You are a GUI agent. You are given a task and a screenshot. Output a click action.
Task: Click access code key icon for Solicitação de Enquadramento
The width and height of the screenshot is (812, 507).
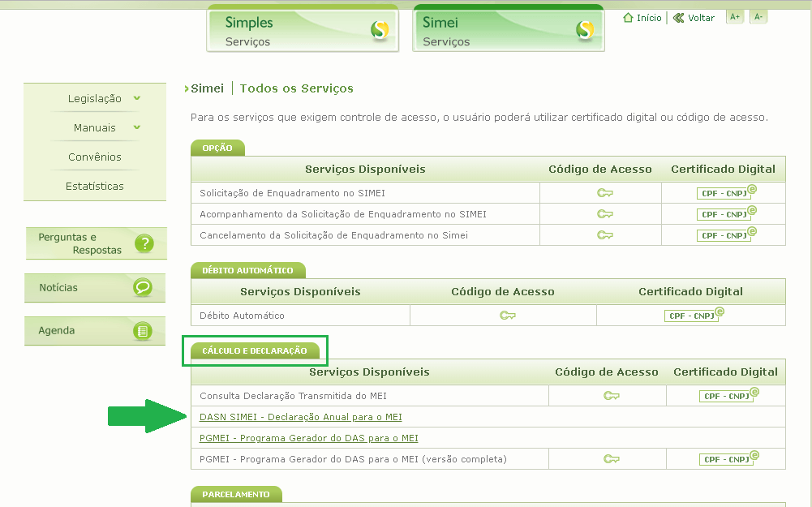605,193
